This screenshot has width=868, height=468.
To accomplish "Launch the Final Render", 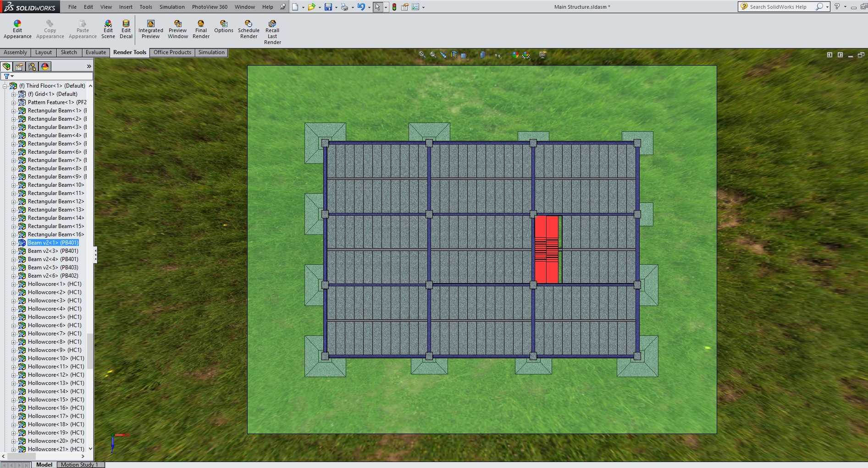I will [201, 29].
